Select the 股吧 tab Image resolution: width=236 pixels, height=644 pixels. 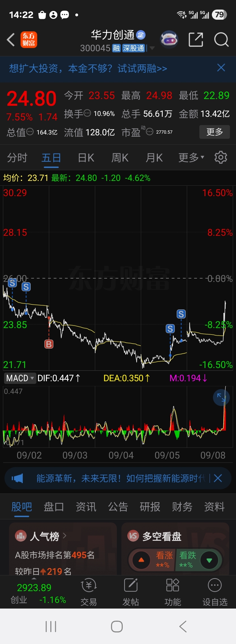tap(22, 507)
